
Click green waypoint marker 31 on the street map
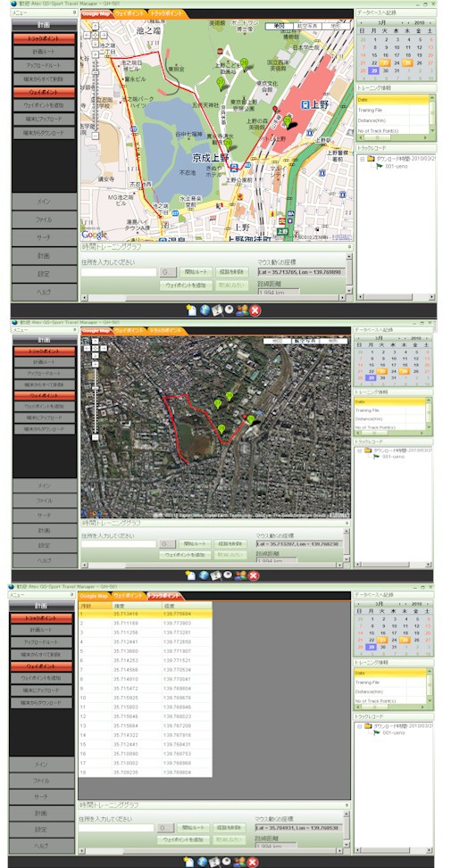pyautogui.click(x=245, y=63)
